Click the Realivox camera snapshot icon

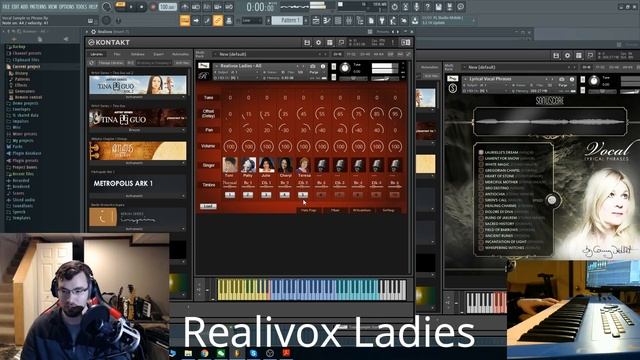click(x=313, y=66)
